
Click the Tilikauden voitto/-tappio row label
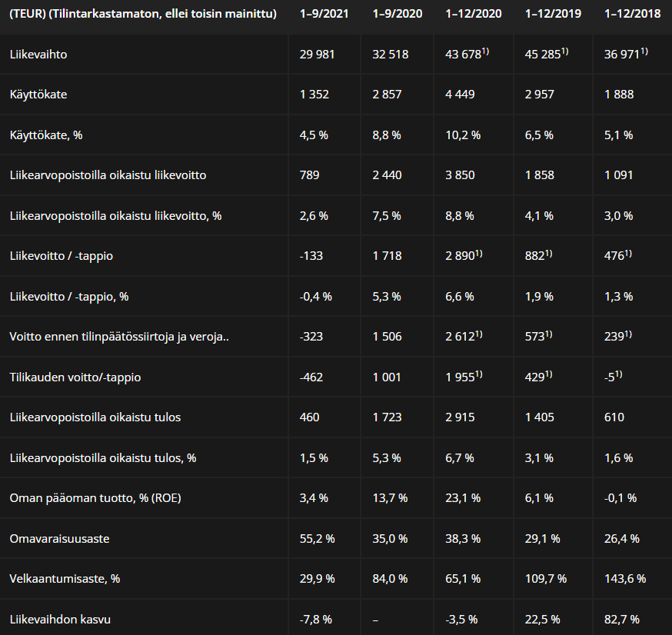tap(75, 377)
